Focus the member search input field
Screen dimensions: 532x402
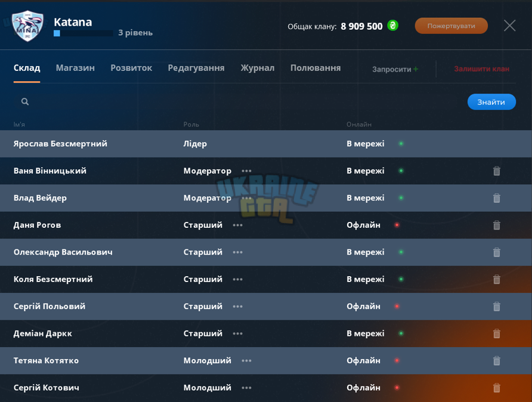(x=237, y=101)
